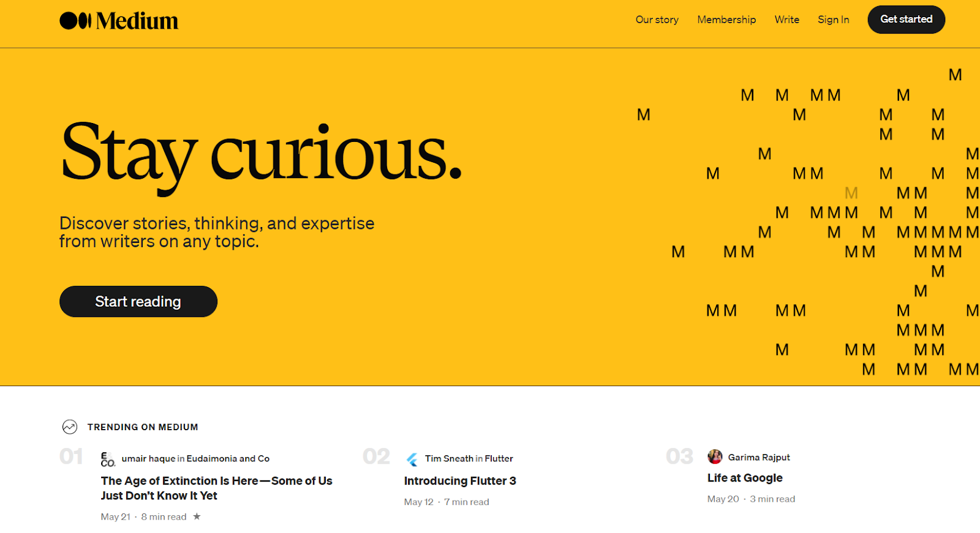Select Write in the top navigation
This screenshot has width=980, height=533.
(x=786, y=20)
